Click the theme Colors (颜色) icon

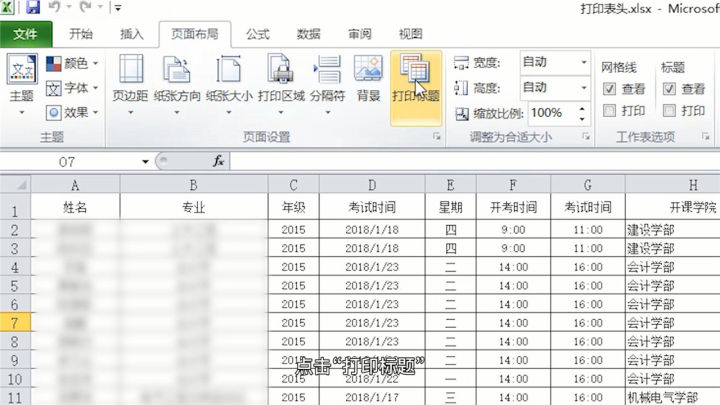tap(53, 63)
